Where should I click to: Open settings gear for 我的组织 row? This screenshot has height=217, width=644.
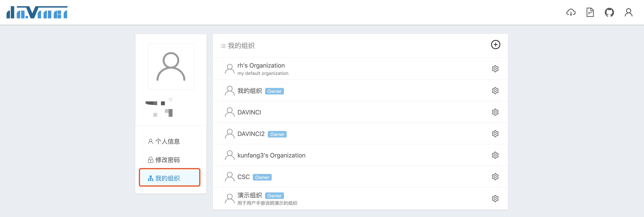coord(495,90)
